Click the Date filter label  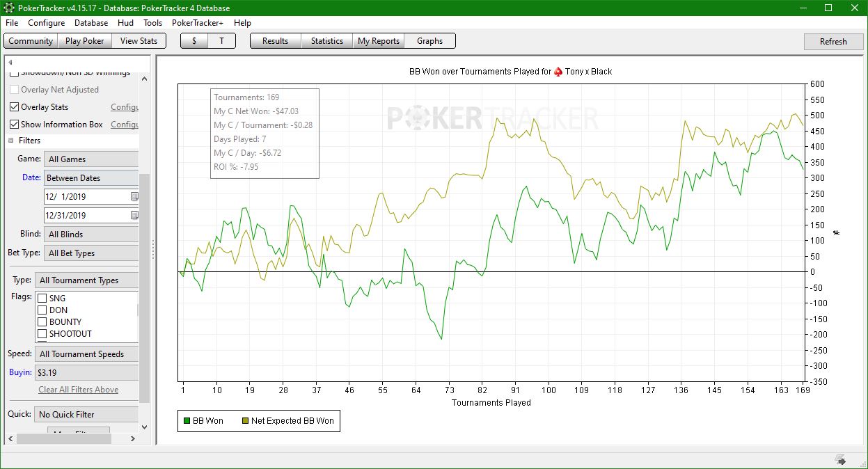pos(31,177)
